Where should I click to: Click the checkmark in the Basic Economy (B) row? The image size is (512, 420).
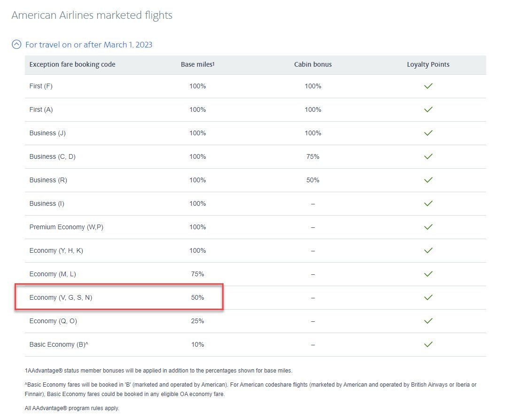click(x=428, y=344)
